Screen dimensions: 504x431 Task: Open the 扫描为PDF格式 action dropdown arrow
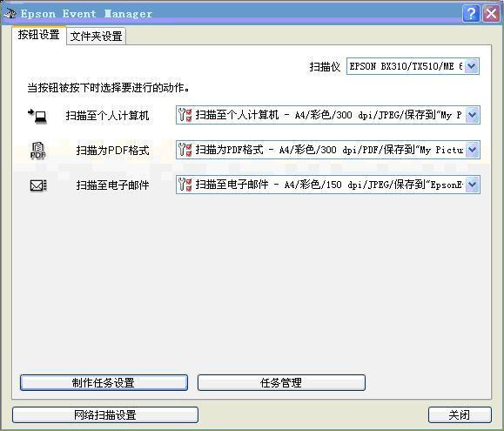(473, 150)
